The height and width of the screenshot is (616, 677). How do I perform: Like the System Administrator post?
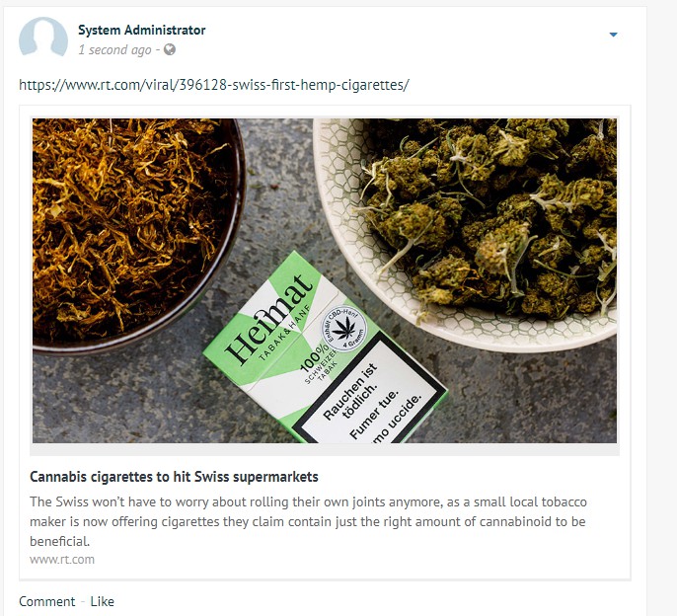pyautogui.click(x=102, y=601)
